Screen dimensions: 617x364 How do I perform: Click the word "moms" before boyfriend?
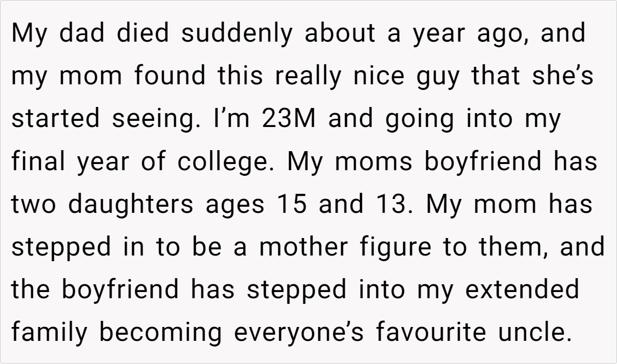375,161
